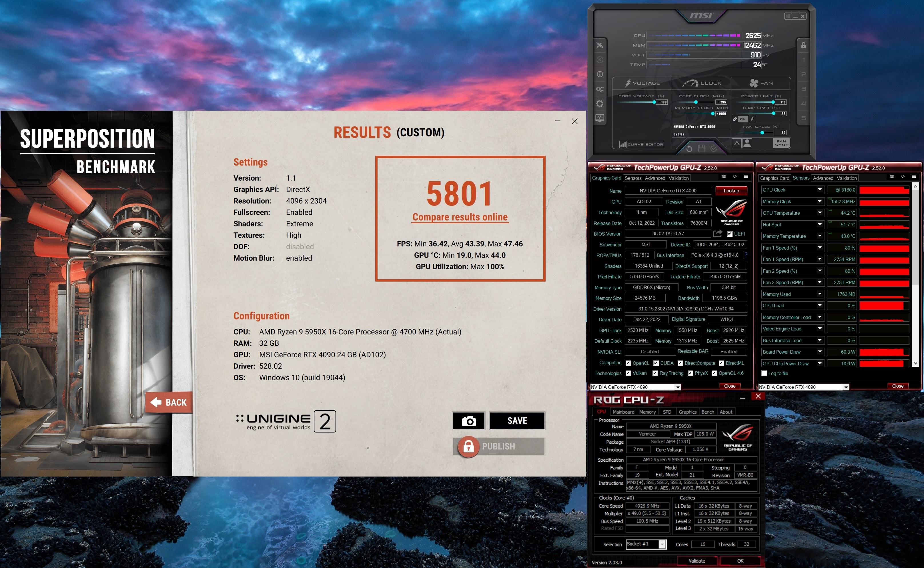The width and height of the screenshot is (924, 568).
Task: Open GPU selector dropdown in Graphics Card window
Action: [678, 387]
